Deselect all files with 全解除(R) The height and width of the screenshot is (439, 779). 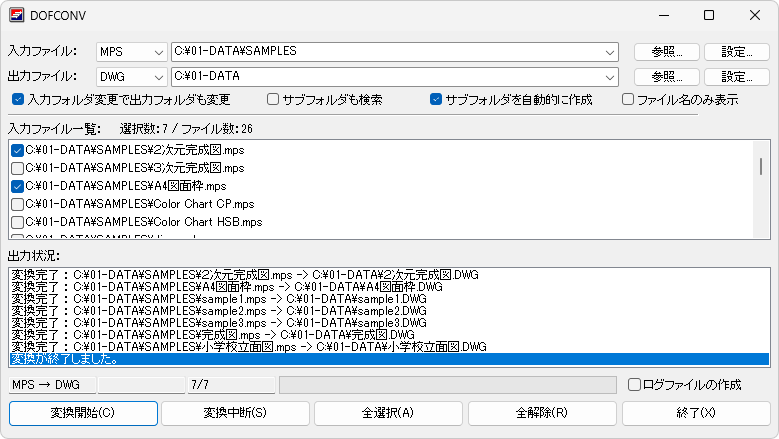[542, 413]
